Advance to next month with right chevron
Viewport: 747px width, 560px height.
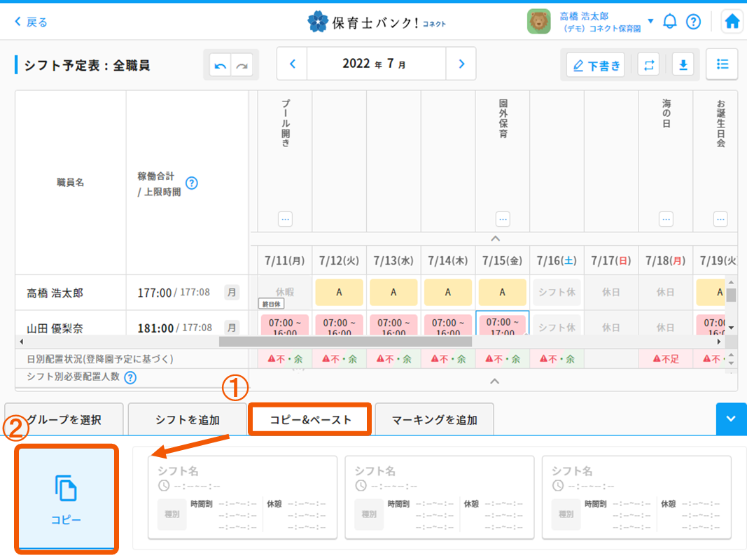tap(461, 64)
